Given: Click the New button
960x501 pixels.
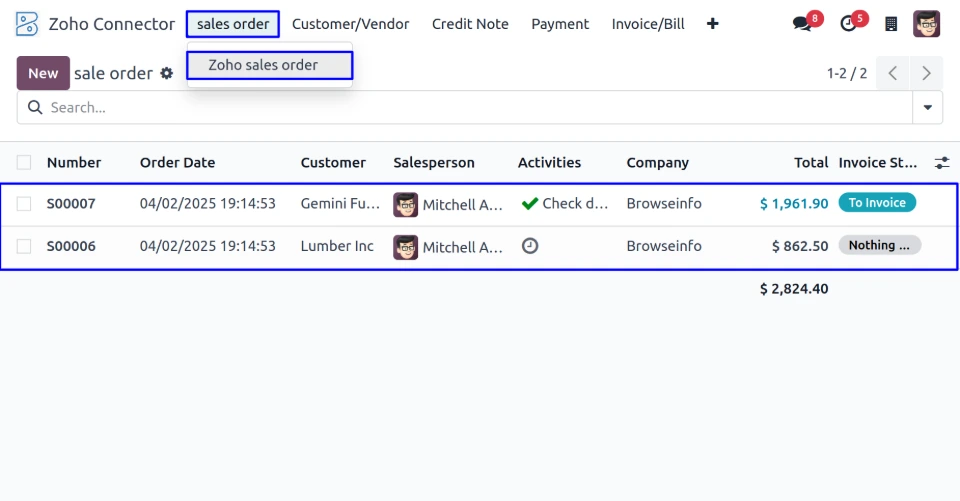Looking at the screenshot, I should tap(43, 73).
